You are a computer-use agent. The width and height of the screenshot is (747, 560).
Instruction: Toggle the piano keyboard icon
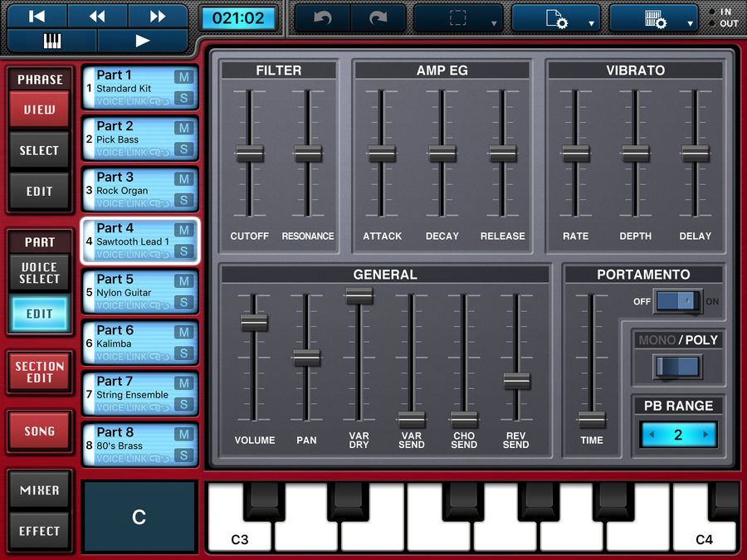[52, 41]
